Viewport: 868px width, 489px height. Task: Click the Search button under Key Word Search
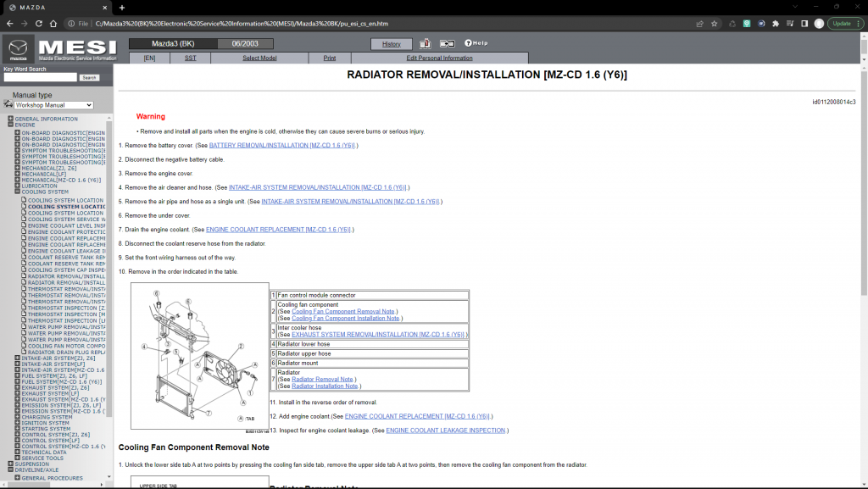pyautogui.click(x=89, y=77)
